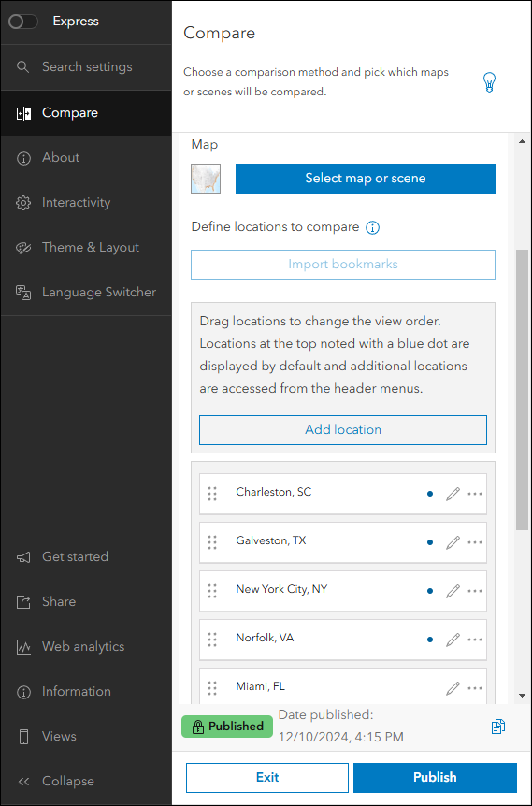Click the Publish button
The width and height of the screenshot is (532, 806).
435,777
